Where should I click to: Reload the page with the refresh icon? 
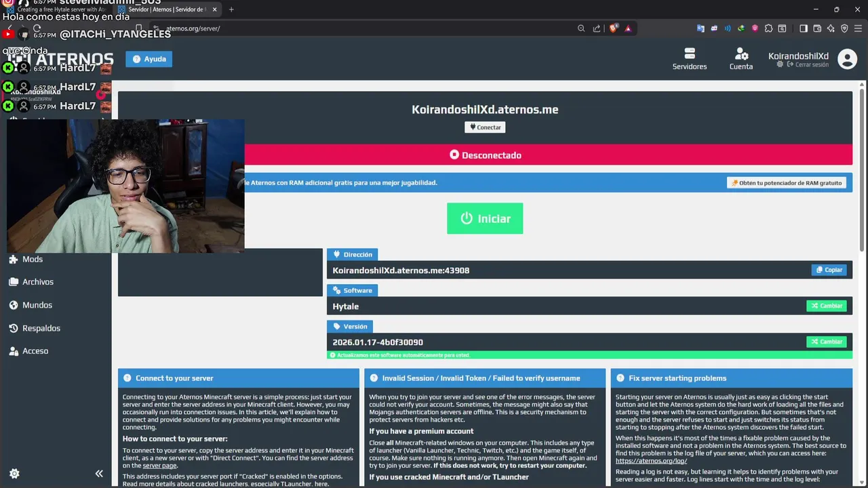37,28
